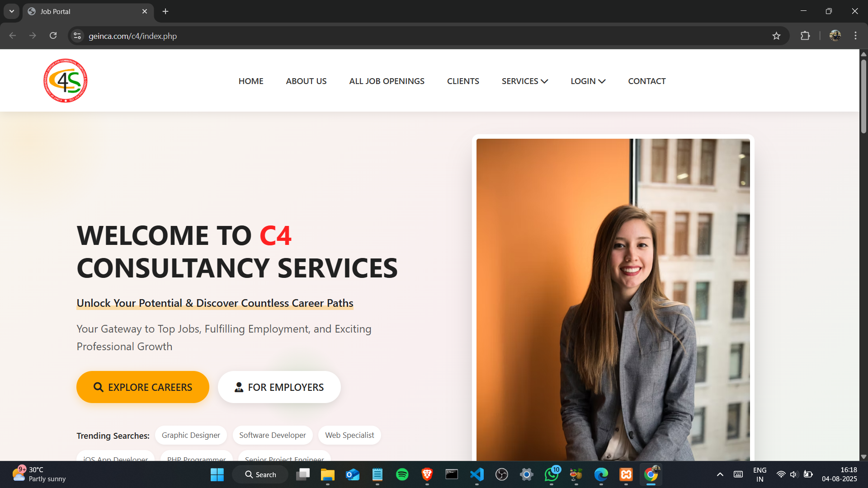Click the C4S logo in header
The image size is (868, 488).
point(66,81)
